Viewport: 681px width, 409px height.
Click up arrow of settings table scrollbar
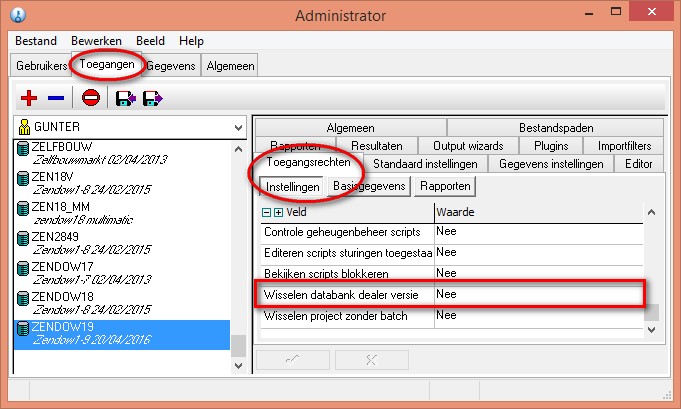tap(651, 212)
